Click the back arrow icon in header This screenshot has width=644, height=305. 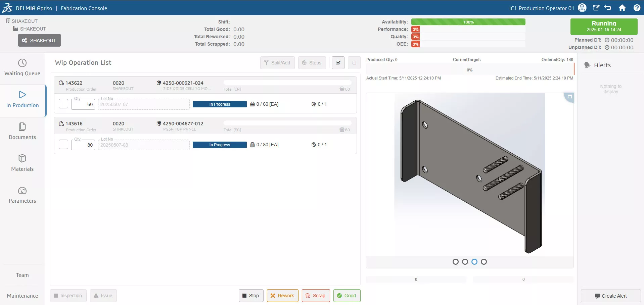pyautogui.click(x=608, y=8)
